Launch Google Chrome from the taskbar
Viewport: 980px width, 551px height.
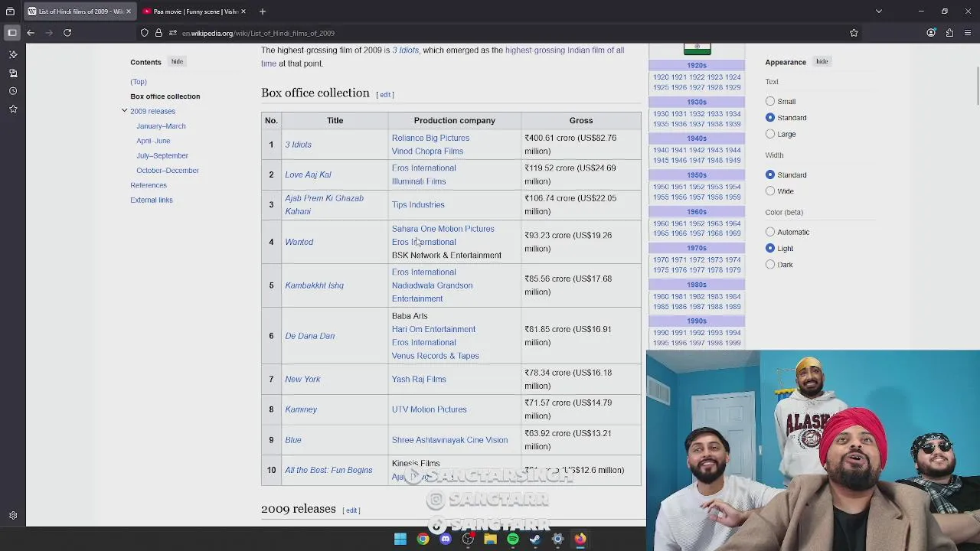pos(423,539)
